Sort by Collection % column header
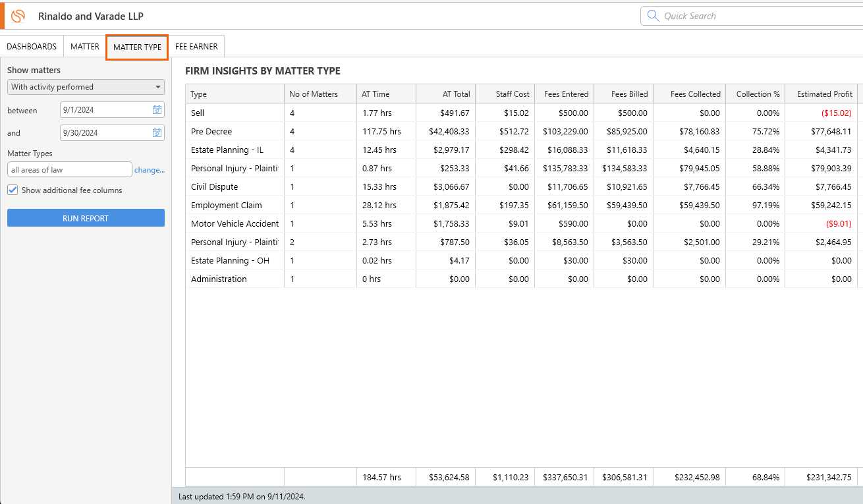Image resolution: width=863 pixels, height=504 pixels. pos(755,94)
